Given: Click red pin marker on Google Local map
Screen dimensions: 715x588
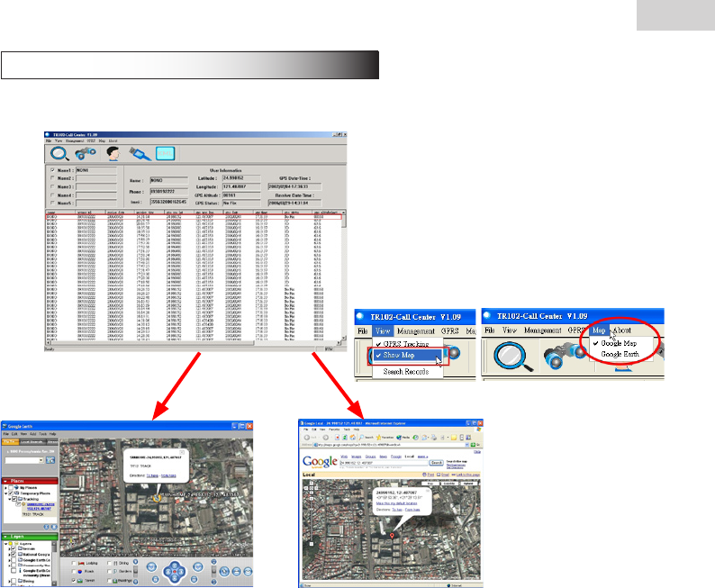Looking at the screenshot, I should [392, 536].
